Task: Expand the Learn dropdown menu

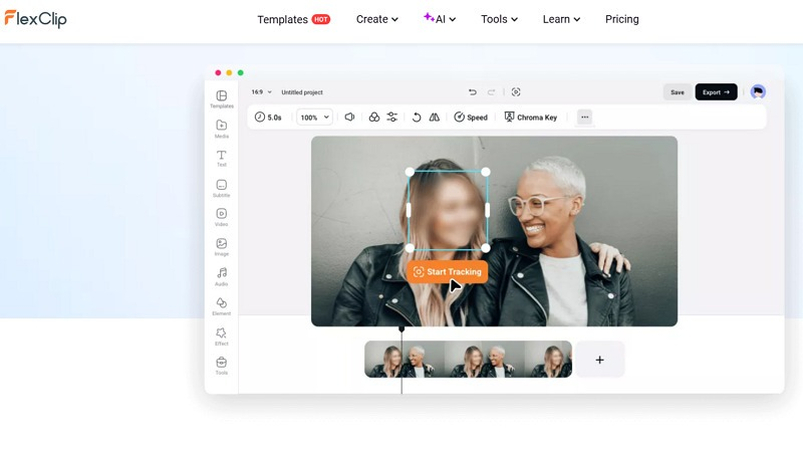Action: pyautogui.click(x=561, y=19)
